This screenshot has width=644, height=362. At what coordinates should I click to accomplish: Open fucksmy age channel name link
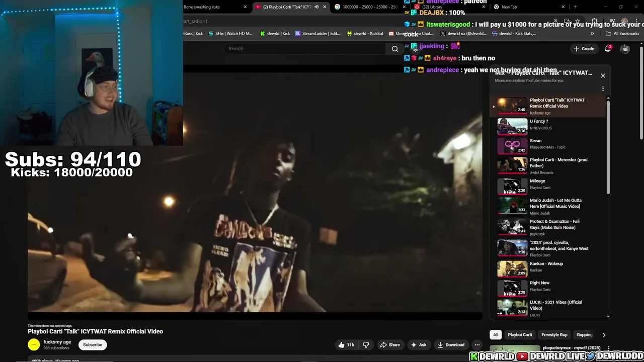click(57, 342)
